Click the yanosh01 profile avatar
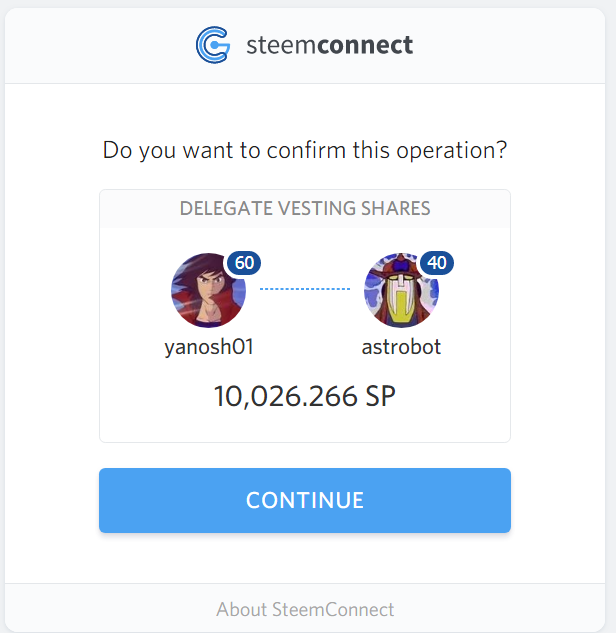This screenshot has height=633, width=616. click(x=208, y=290)
